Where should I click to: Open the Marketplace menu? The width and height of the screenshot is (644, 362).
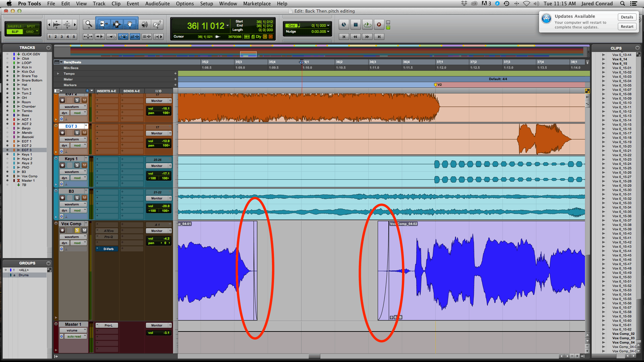[257, 3]
